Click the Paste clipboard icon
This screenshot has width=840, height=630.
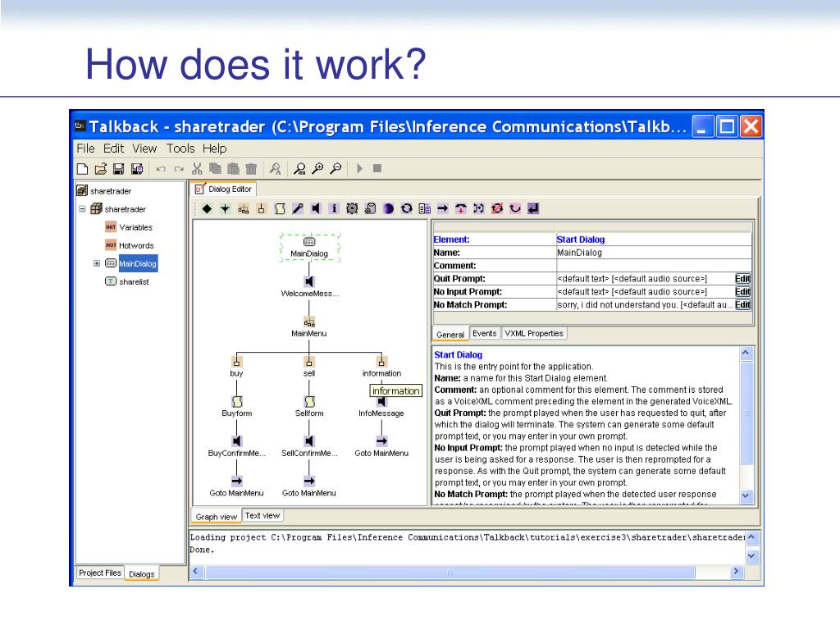tap(233, 169)
